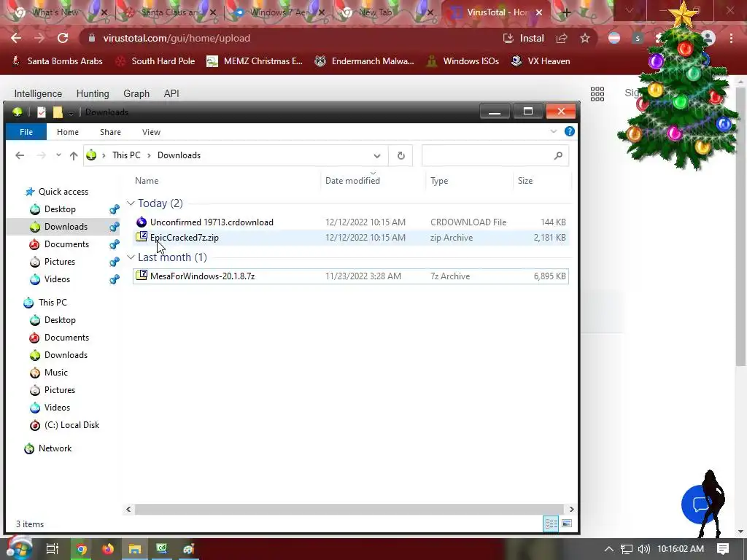Switch to Santa Claus browser tab
747x560 pixels.
pos(169,12)
